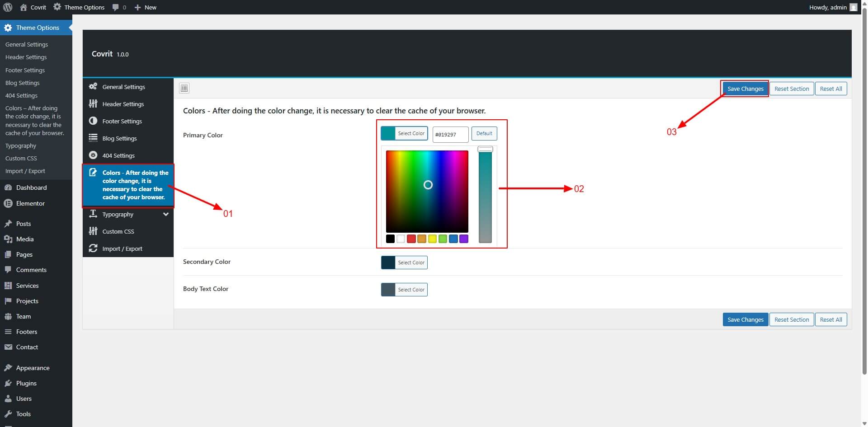Click the comments bubble icon in admin bar
This screenshot has height=427, width=868.
coord(116,7)
